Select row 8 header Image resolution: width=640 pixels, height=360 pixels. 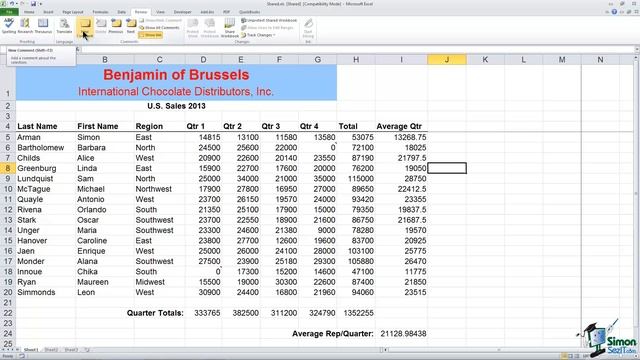point(8,168)
